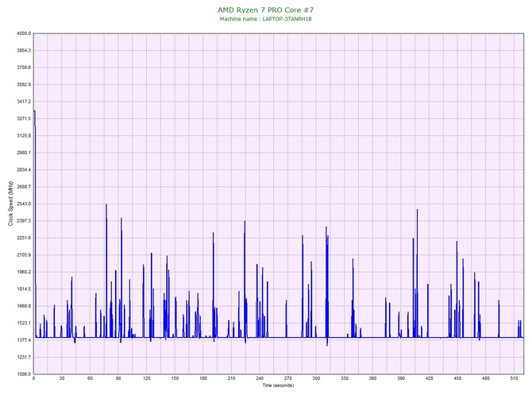Click the 180 tick on time axis
This screenshot has height=399, width=532.
203,378
